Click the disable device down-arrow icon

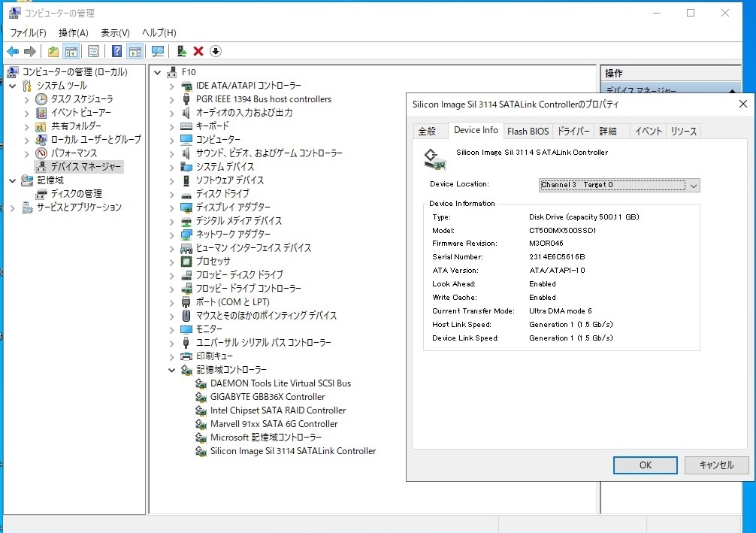click(216, 51)
